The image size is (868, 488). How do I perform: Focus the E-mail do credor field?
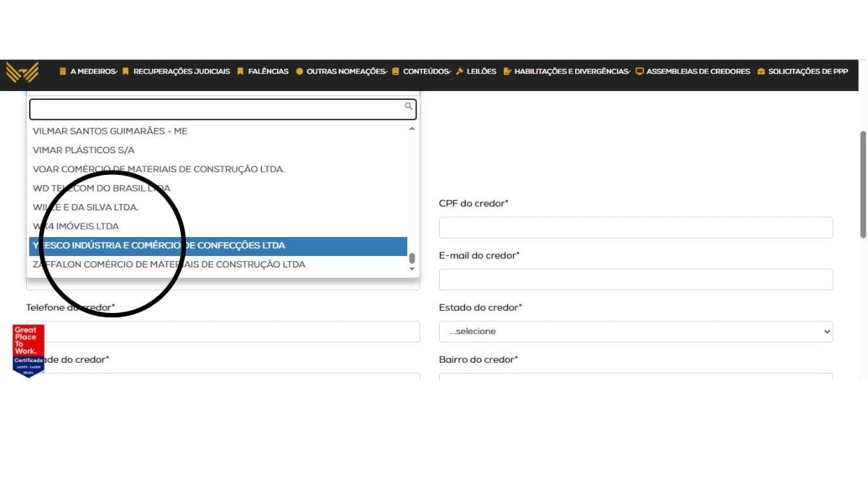click(635, 280)
